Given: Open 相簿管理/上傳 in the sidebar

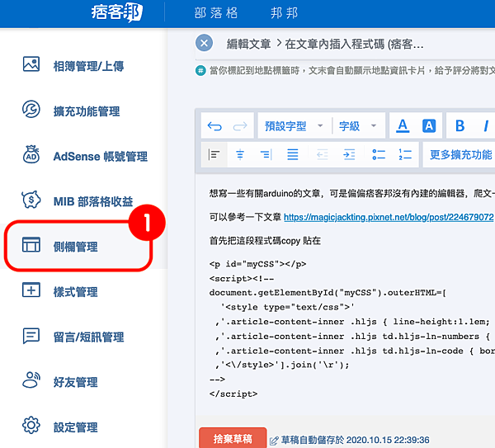Looking at the screenshot, I should (89, 66).
